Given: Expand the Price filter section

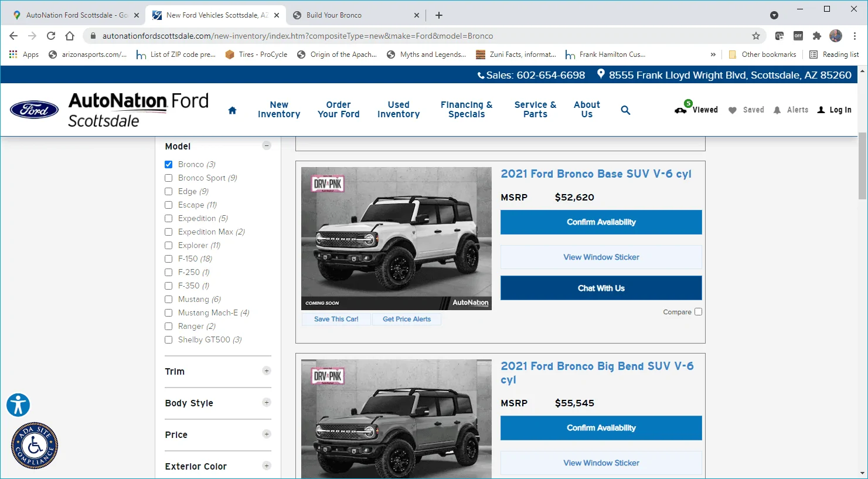Looking at the screenshot, I should click(267, 434).
